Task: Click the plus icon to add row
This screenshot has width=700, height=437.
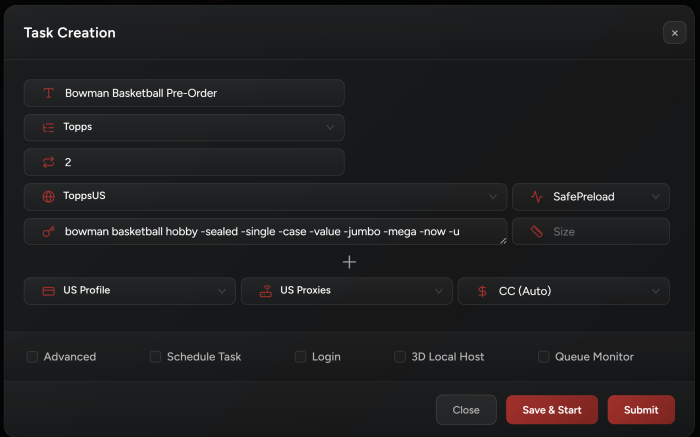Action: (x=349, y=262)
